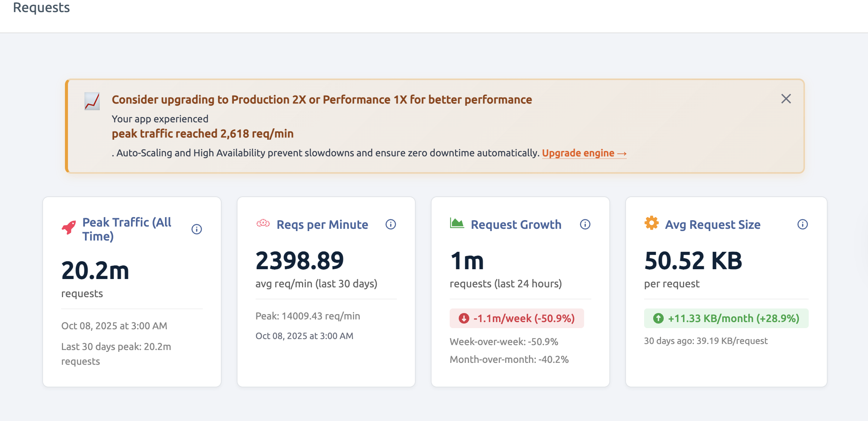Click the 2398.89 avg req/min value

click(299, 261)
